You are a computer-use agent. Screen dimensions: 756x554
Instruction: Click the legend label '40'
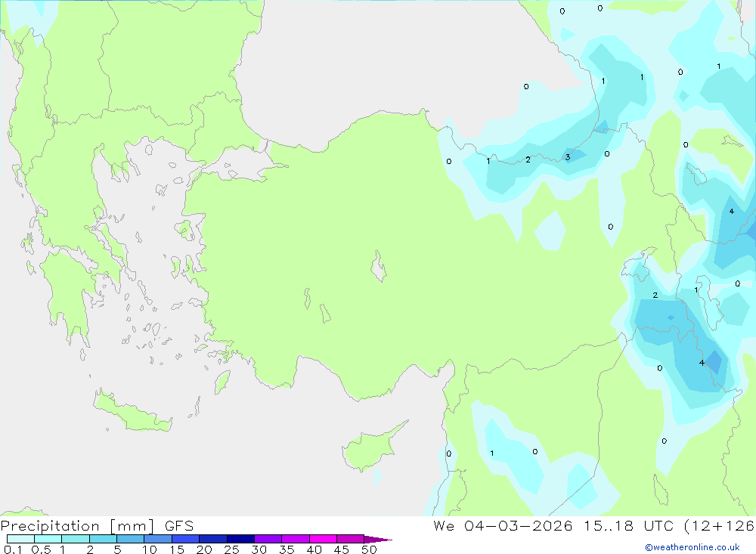point(314,549)
